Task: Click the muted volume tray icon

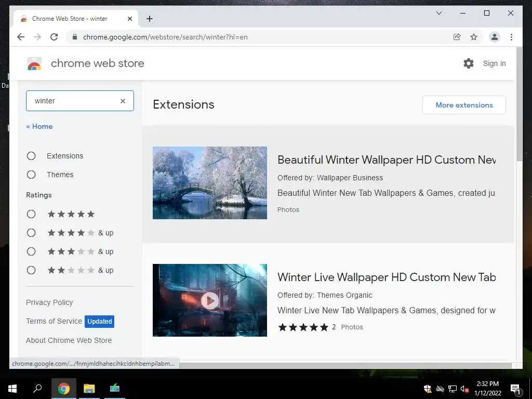Action: pyautogui.click(x=464, y=389)
